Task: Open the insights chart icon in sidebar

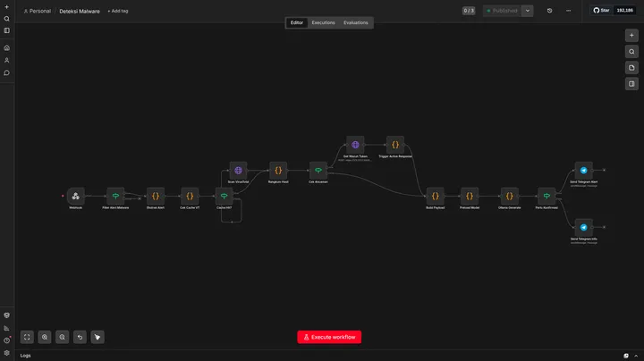Action: 6,328
